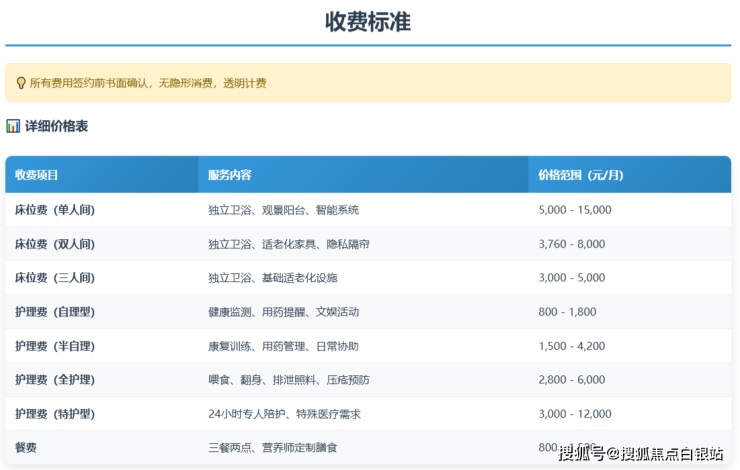Click the 护理费（半自理） row label

coord(55,346)
